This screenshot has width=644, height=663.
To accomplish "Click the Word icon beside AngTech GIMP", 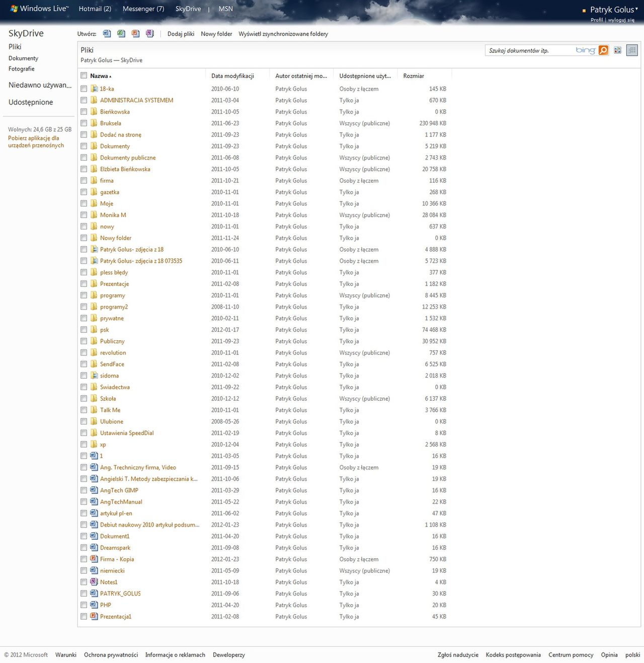I will pyautogui.click(x=94, y=490).
